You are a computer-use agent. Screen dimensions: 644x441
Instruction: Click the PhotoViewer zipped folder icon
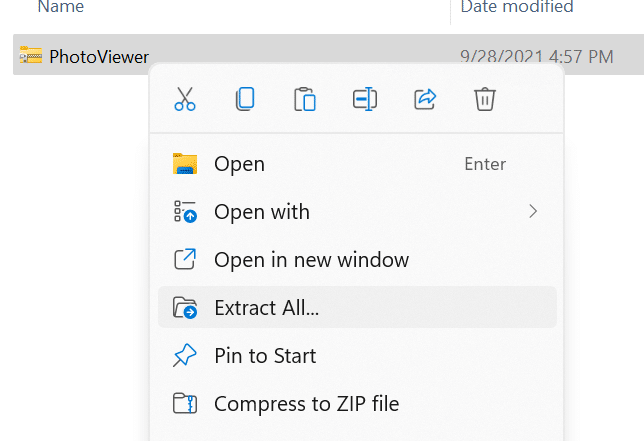coord(31,55)
